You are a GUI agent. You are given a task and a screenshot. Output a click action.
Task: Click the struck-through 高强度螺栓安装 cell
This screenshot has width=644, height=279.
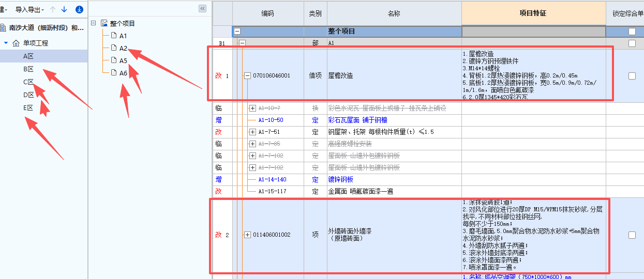[394, 144]
